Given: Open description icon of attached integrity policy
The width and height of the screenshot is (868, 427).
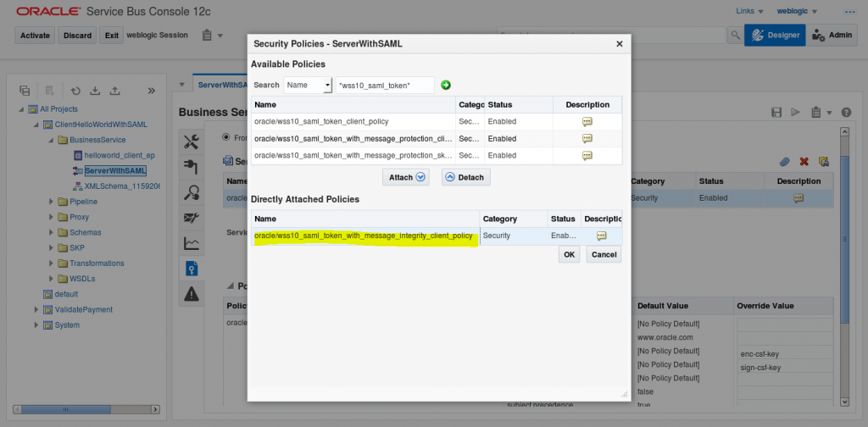Looking at the screenshot, I should 601,236.
